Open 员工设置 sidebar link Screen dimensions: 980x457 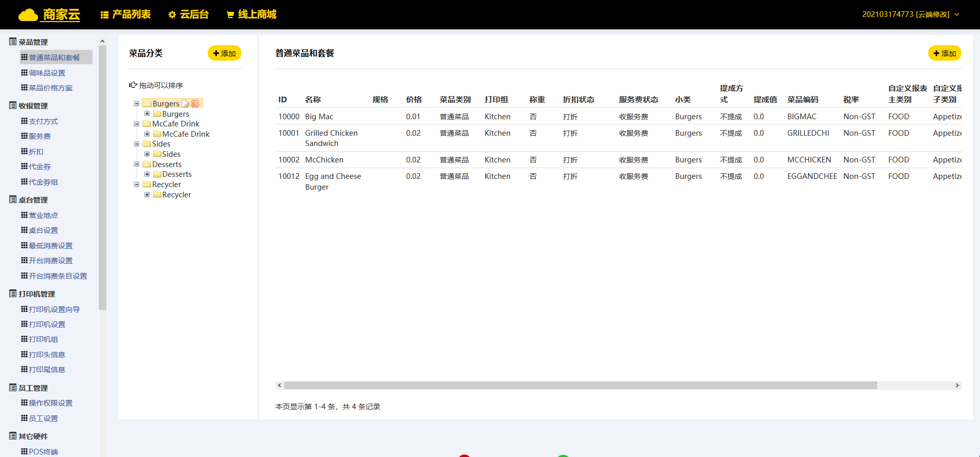tap(43, 418)
